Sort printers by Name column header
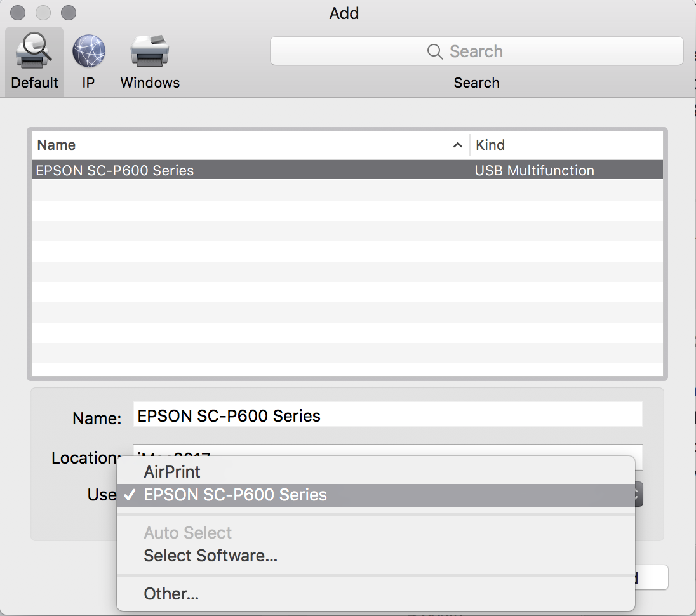The width and height of the screenshot is (696, 616). click(250, 145)
